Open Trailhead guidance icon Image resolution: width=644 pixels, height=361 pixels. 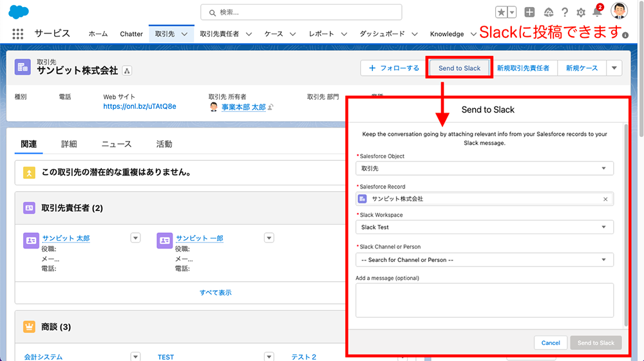[548, 13]
